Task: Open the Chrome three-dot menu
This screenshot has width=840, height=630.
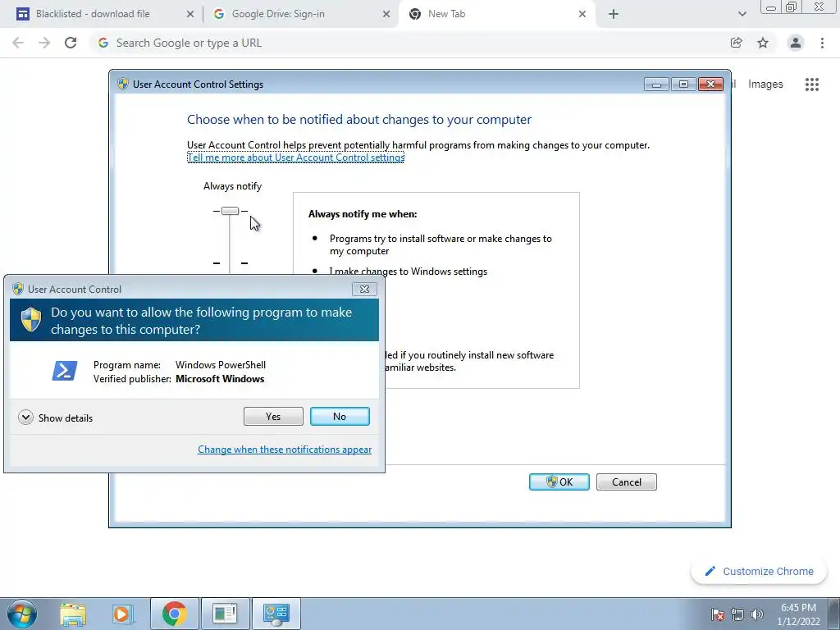Action: point(822,43)
